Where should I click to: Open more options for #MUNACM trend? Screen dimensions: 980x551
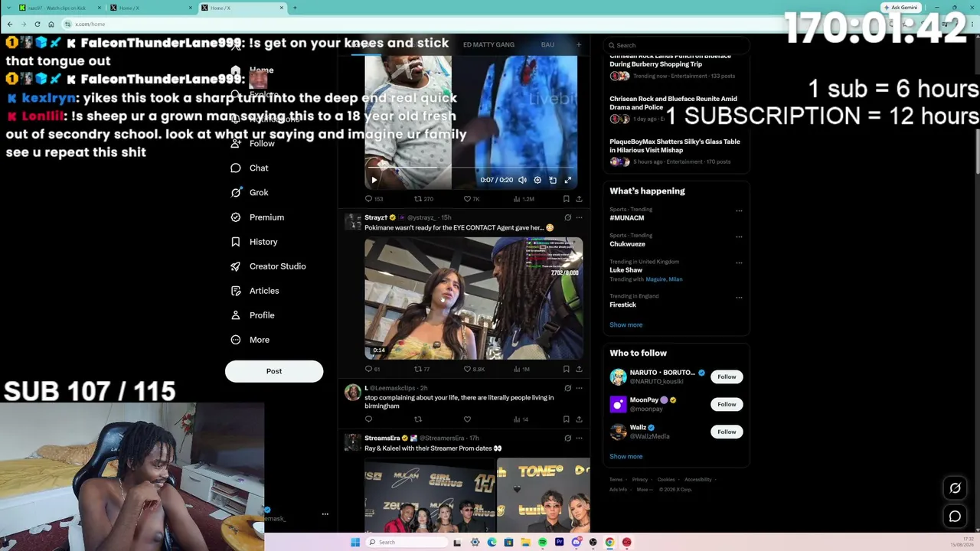[x=739, y=210]
